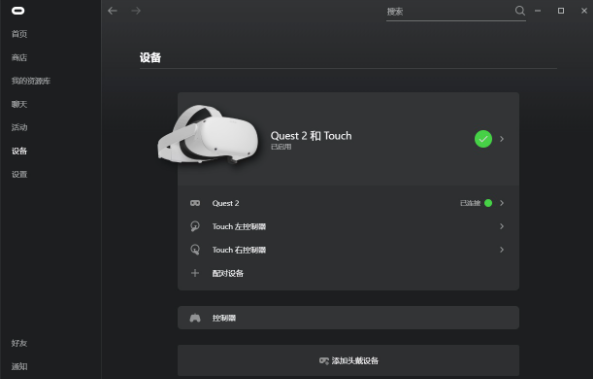Click the gamepad icon in 控制器 row
Viewport: 593px width, 379px height.
click(x=195, y=318)
